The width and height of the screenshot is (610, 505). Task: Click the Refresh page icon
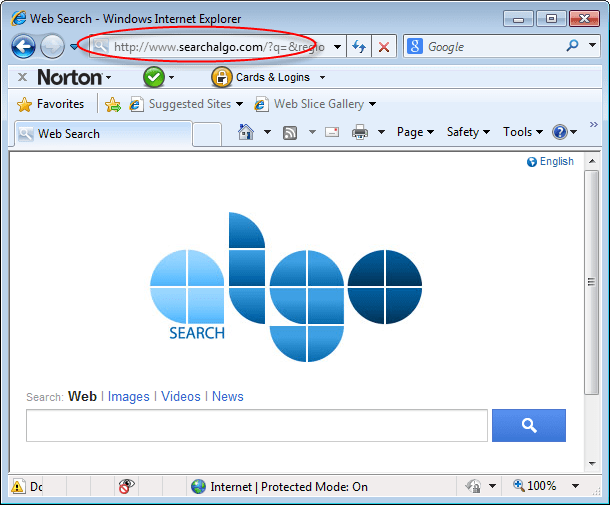359,47
